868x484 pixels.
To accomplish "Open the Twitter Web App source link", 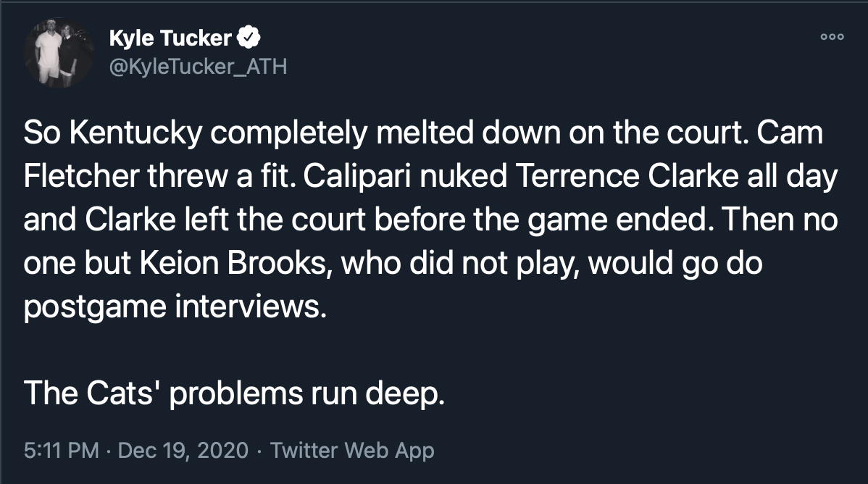I will (x=352, y=450).
